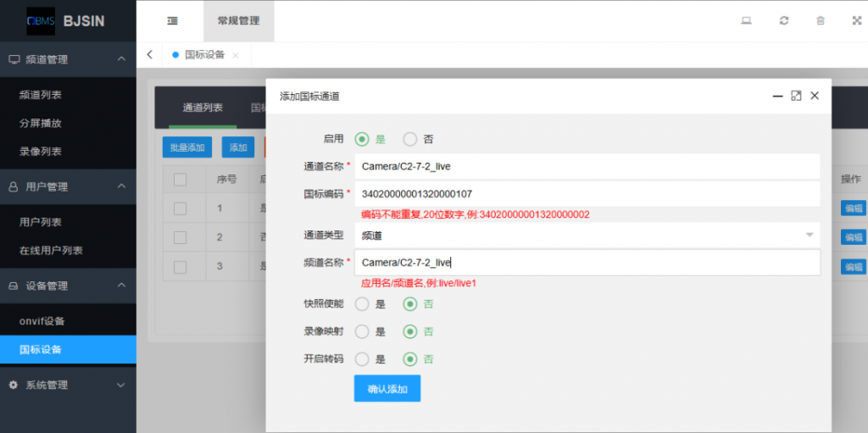
Task: Click the refresh icon in top bar
Action: (x=784, y=21)
